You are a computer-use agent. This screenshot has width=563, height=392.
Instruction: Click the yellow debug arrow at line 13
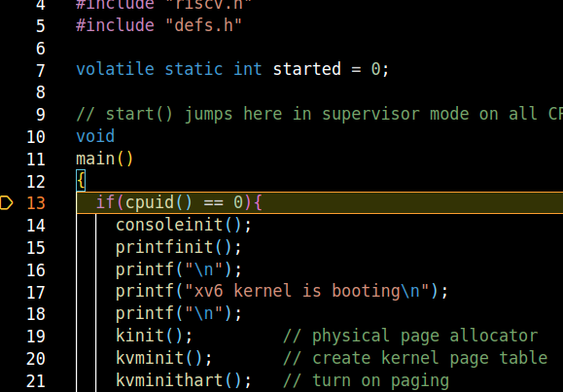pyautogui.click(x=7, y=203)
